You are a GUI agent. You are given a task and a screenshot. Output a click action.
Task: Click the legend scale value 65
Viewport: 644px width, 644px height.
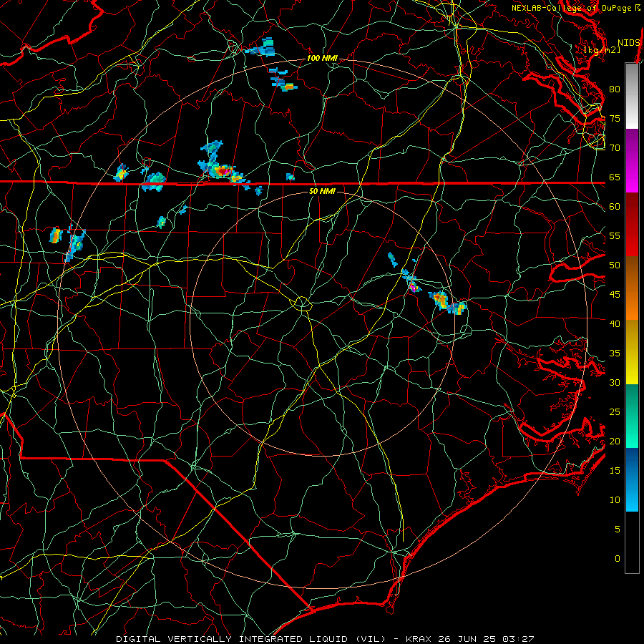coord(615,177)
